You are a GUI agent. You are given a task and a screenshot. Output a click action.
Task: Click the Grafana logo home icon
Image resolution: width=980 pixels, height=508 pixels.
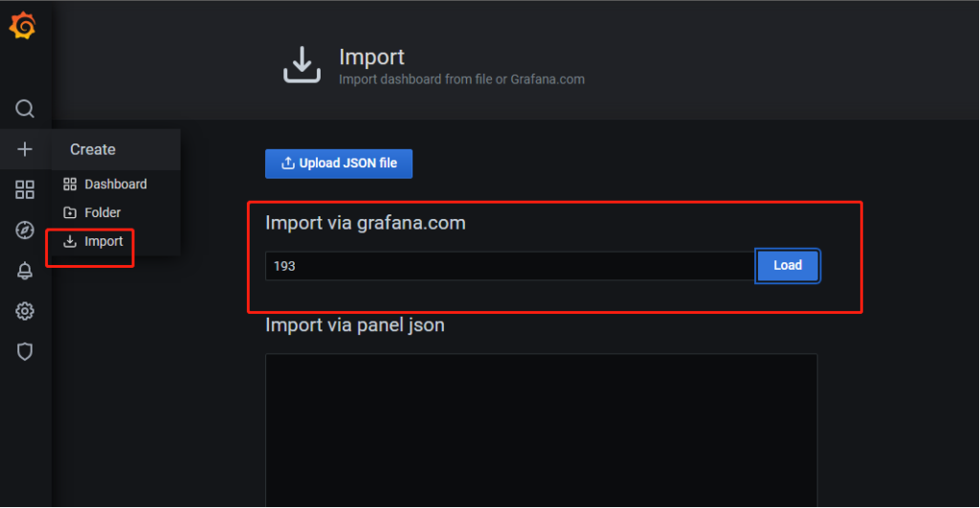[23, 26]
